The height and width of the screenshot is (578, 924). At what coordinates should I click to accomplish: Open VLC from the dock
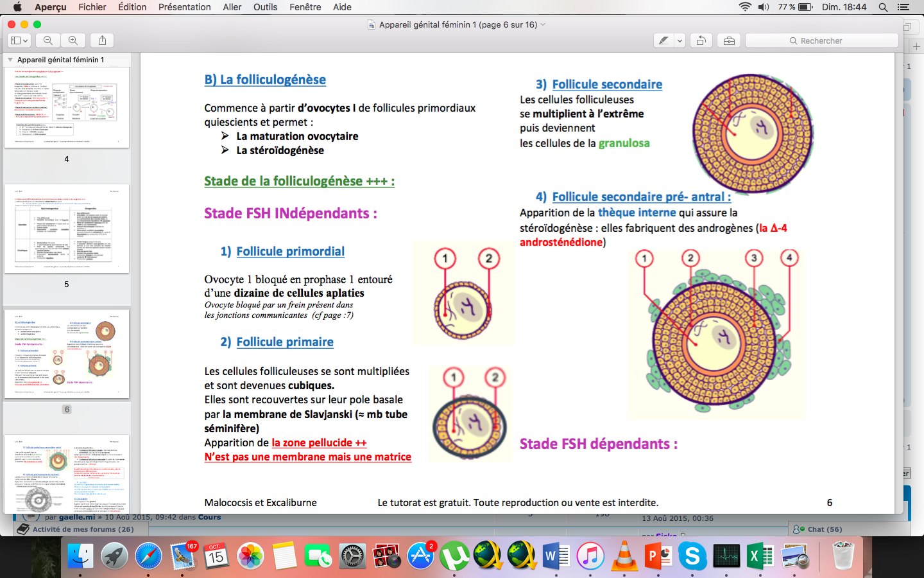point(624,556)
